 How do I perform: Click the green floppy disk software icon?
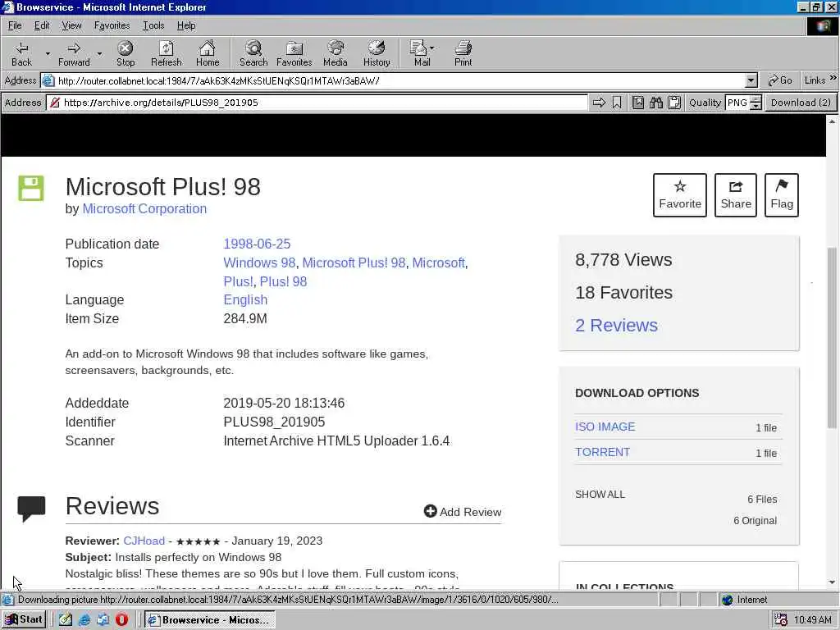(31, 188)
